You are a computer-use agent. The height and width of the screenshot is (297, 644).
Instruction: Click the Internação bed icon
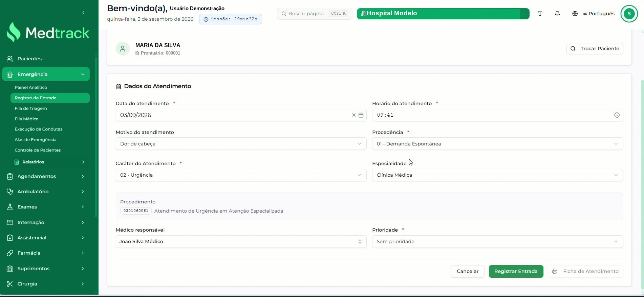[x=10, y=222]
